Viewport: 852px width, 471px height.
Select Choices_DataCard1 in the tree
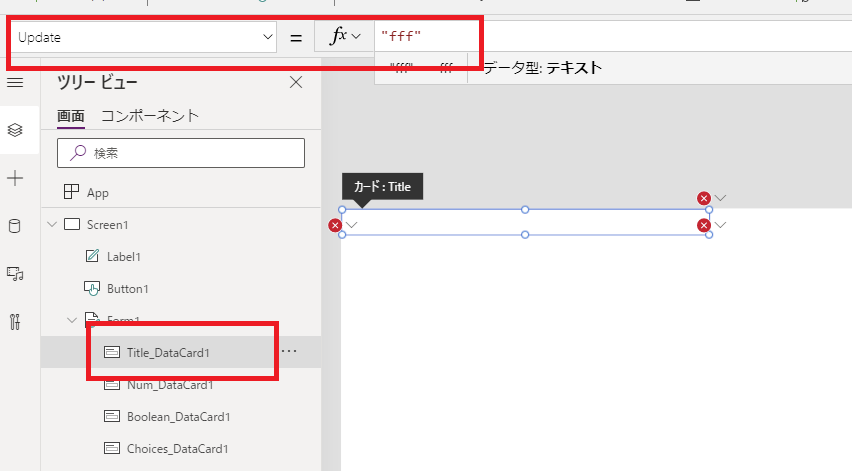[x=178, y=449]
